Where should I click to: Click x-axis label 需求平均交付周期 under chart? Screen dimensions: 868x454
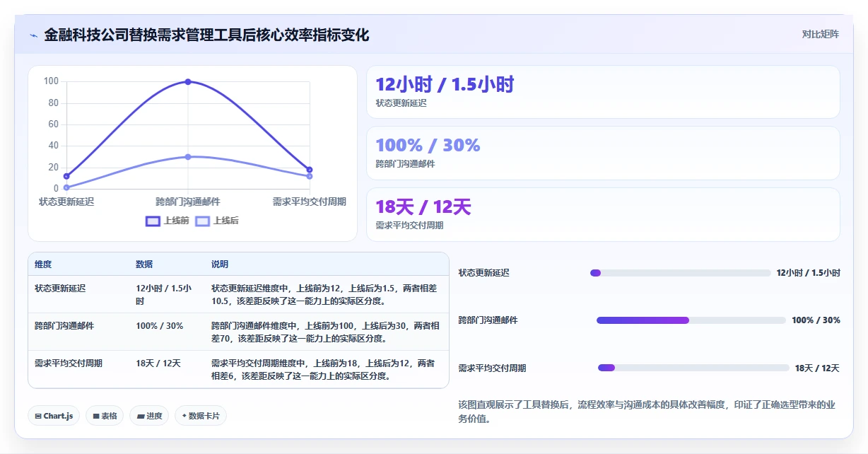310,202
